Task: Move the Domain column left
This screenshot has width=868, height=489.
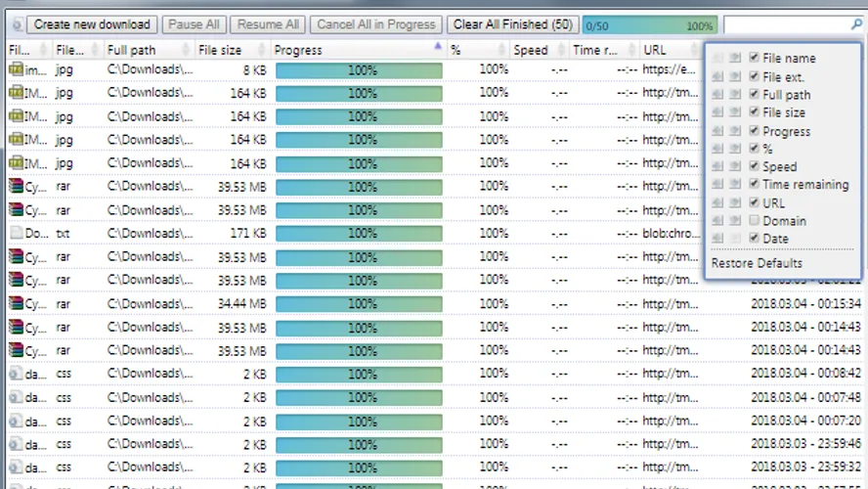Action: pyautogui.click(x=717, y=220)
